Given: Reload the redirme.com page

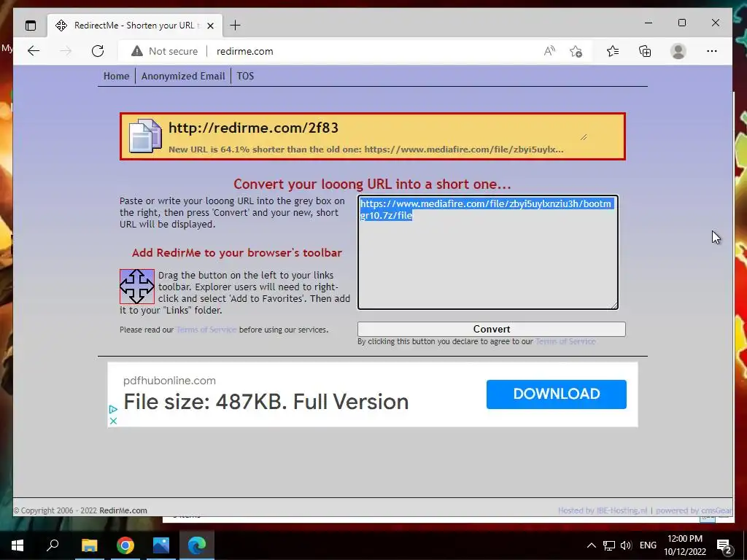Looking at the screenshot, I should [x=98, y=51].
